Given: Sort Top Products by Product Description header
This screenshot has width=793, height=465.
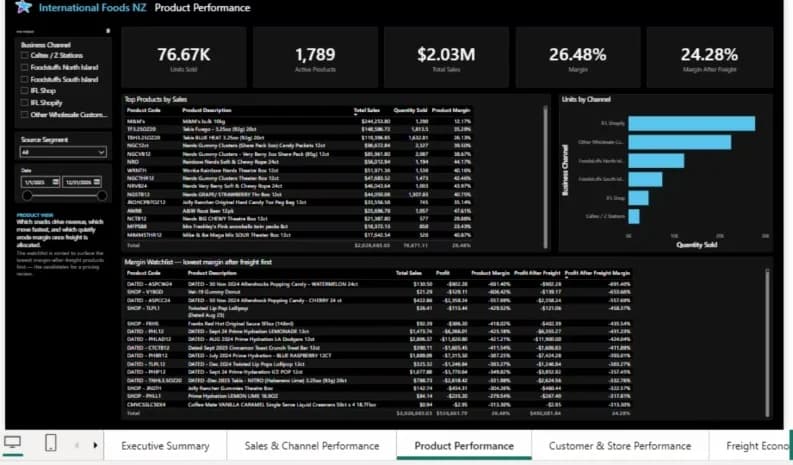Looking at the screenshot, I should 207,110.
